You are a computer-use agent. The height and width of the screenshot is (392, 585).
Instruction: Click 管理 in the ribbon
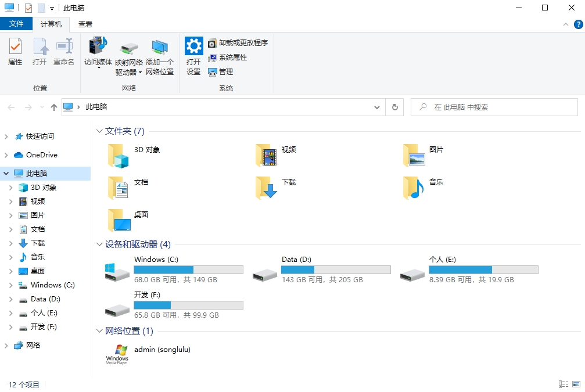click(221, 71)
